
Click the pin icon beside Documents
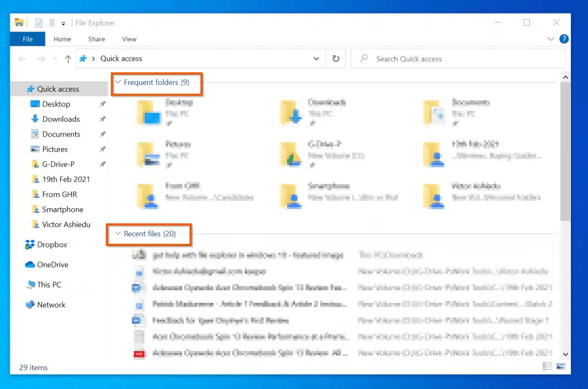pos(102,134)
